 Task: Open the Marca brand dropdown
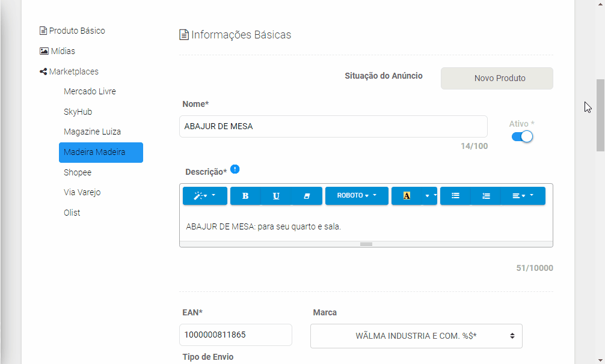[416, 336]
